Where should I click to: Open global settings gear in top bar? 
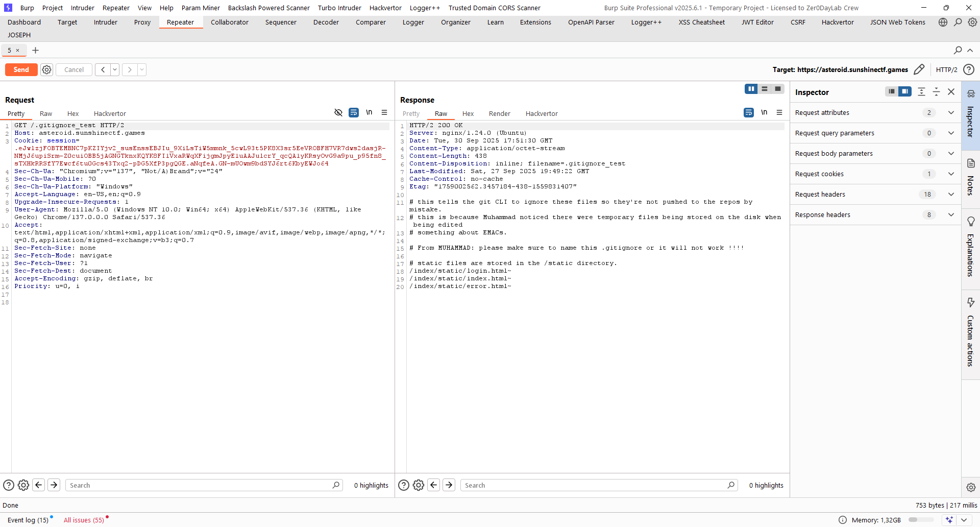pyautogui.click(x=972, y=22)
